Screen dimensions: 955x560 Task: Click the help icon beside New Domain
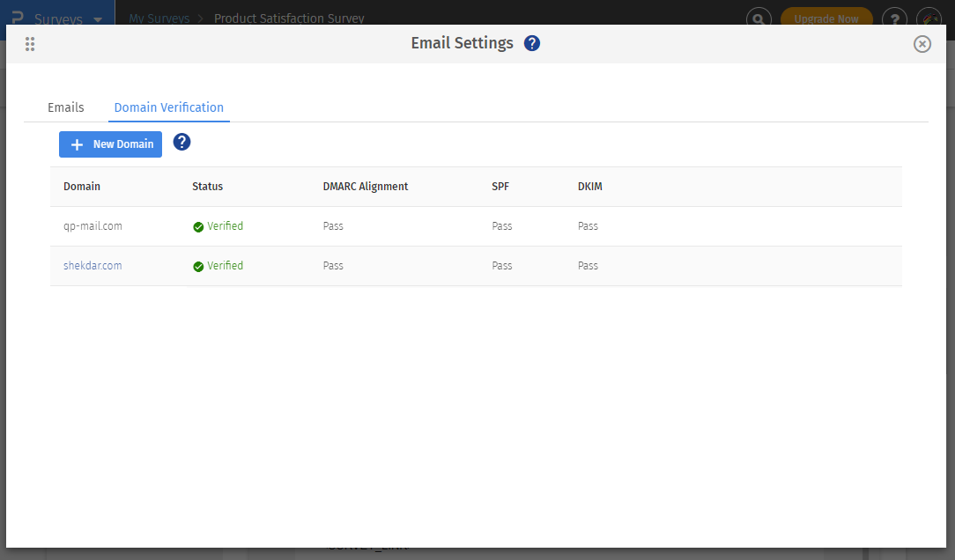pyautogui.click(x=181, y=142)
